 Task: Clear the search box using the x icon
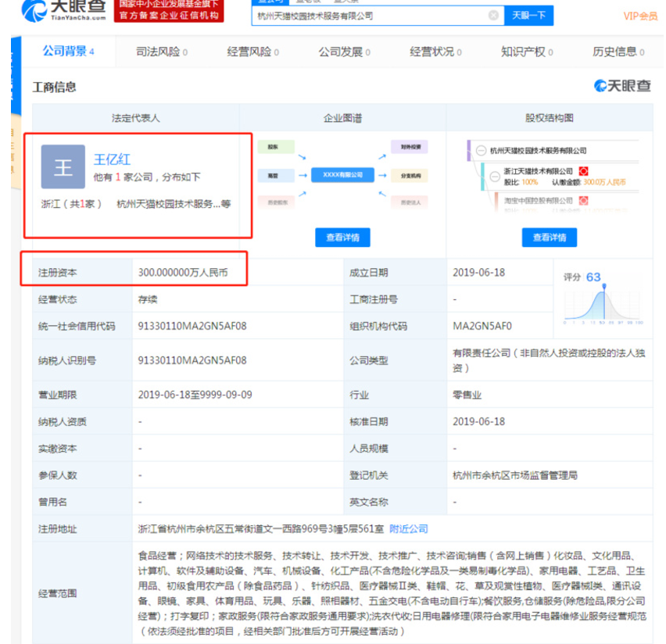click(x=493, y=15)
